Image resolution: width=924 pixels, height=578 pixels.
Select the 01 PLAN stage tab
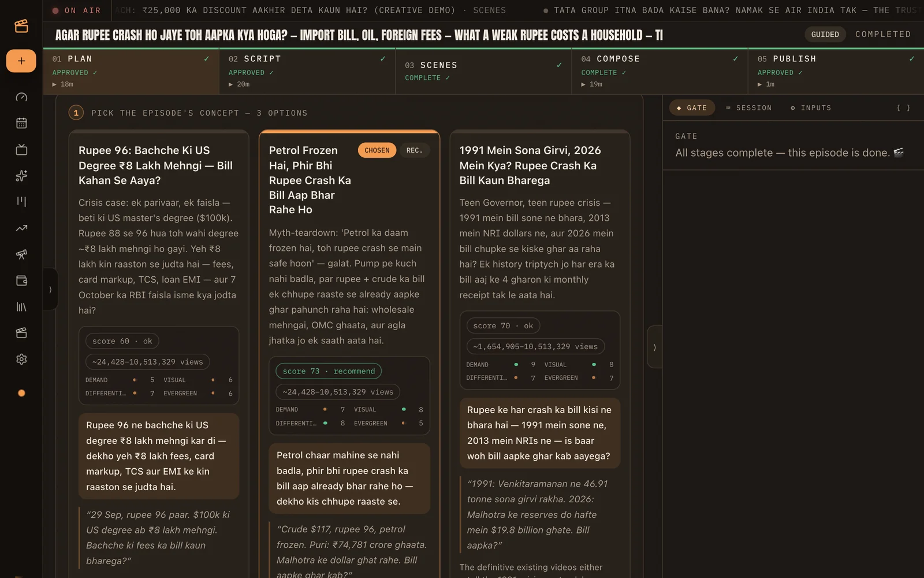[x=131, y=71]
